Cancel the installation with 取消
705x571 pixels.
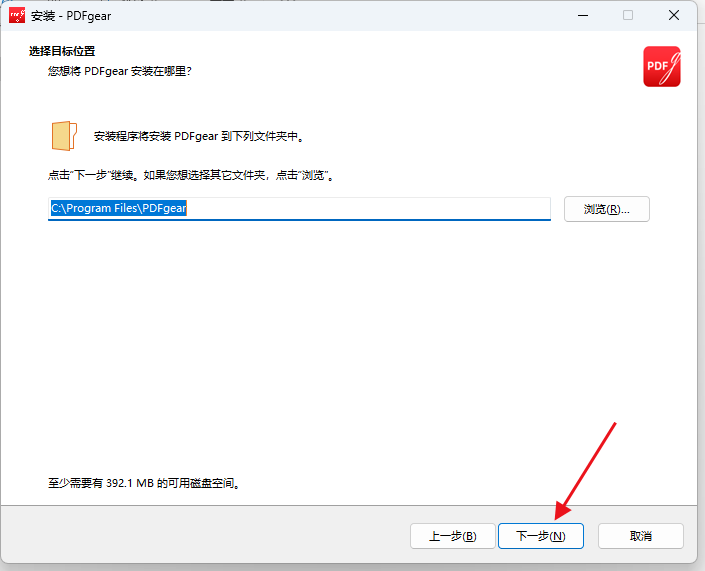point(641,536)
